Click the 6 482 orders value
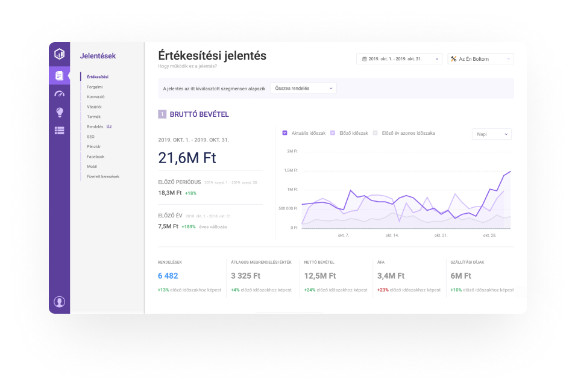This screenshot has width=575, height=392. pos(168,276)
